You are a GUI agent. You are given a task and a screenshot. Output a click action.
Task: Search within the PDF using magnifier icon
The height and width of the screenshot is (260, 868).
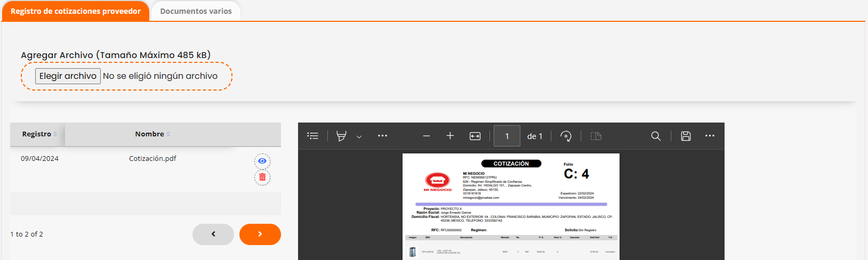click(656, 136)
